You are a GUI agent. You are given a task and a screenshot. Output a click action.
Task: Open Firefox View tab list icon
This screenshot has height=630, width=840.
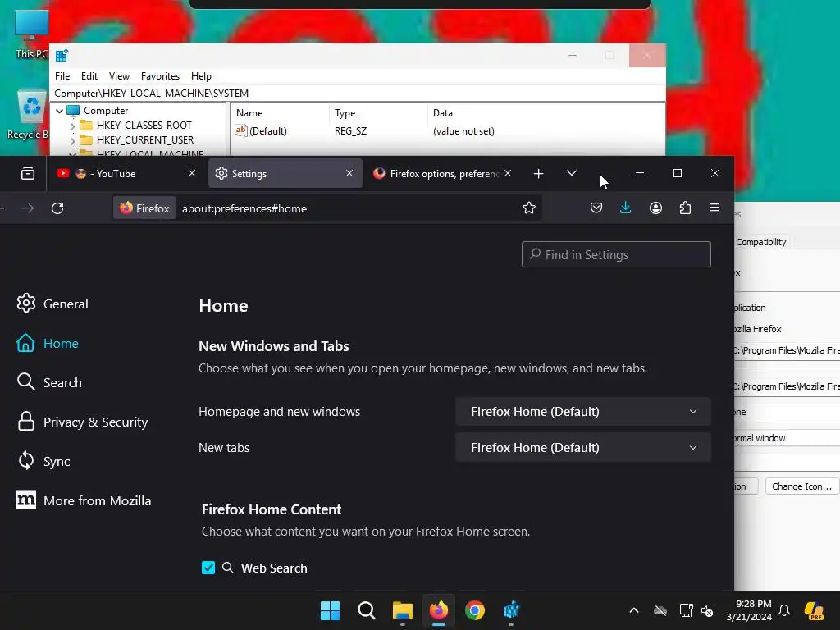pyautogui.click(x=28, y=173)
